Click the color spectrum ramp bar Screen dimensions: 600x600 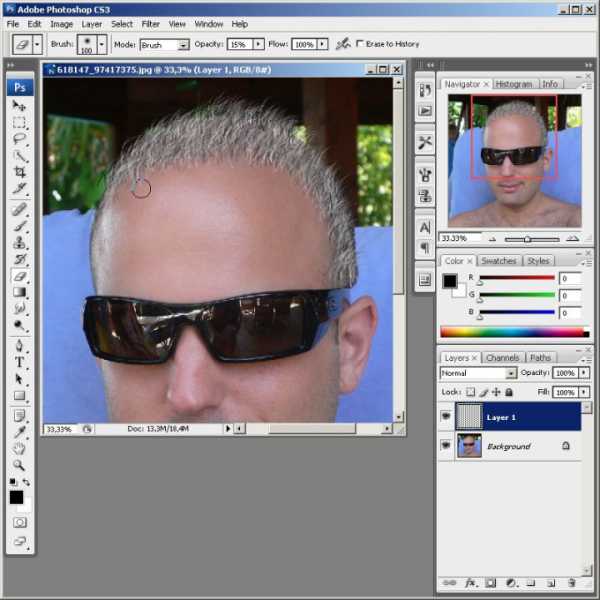click(x=514, y=332)
